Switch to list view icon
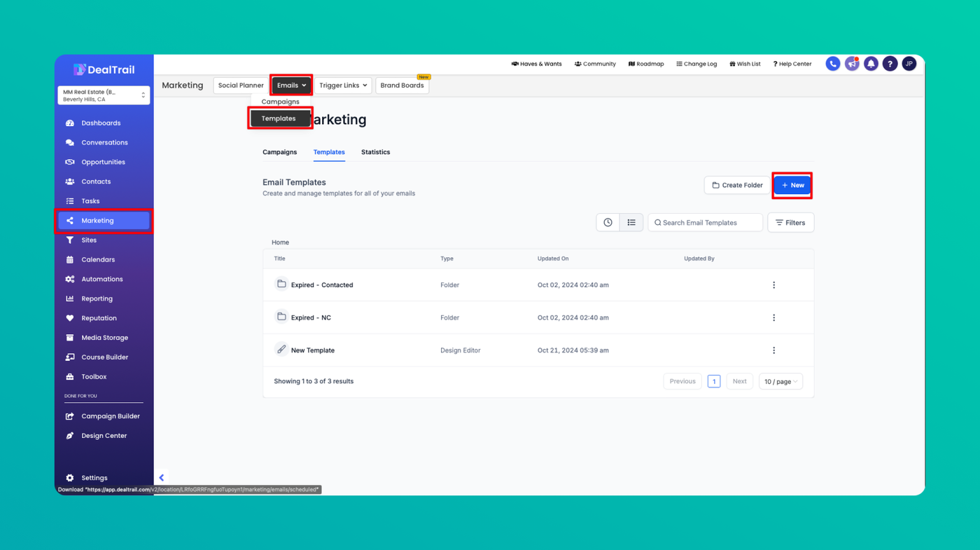This screenshot has width=980, height=550. (631, 223)
